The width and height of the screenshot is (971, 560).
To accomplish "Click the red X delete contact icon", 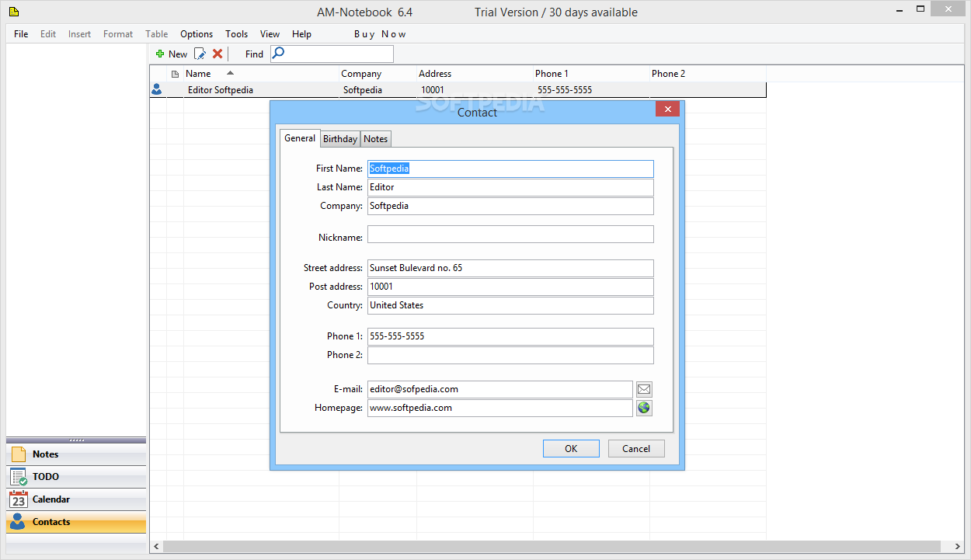I will point(218,54).
